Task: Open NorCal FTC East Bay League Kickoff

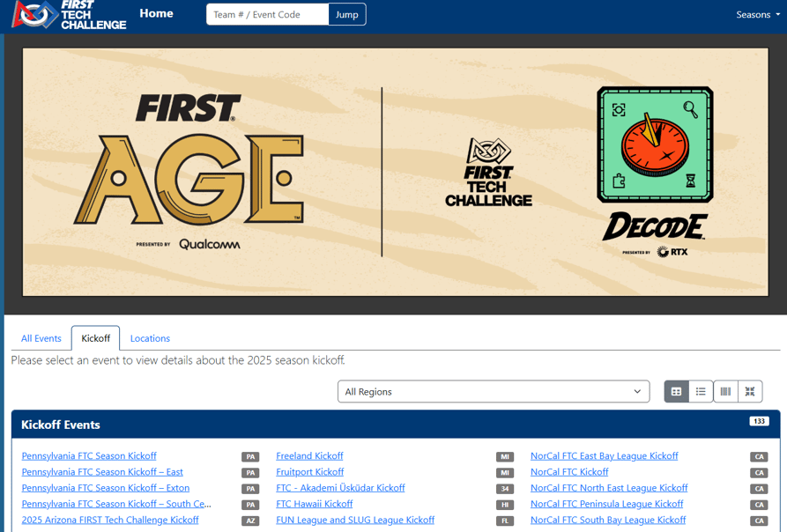Action: (x=604, y=456)
